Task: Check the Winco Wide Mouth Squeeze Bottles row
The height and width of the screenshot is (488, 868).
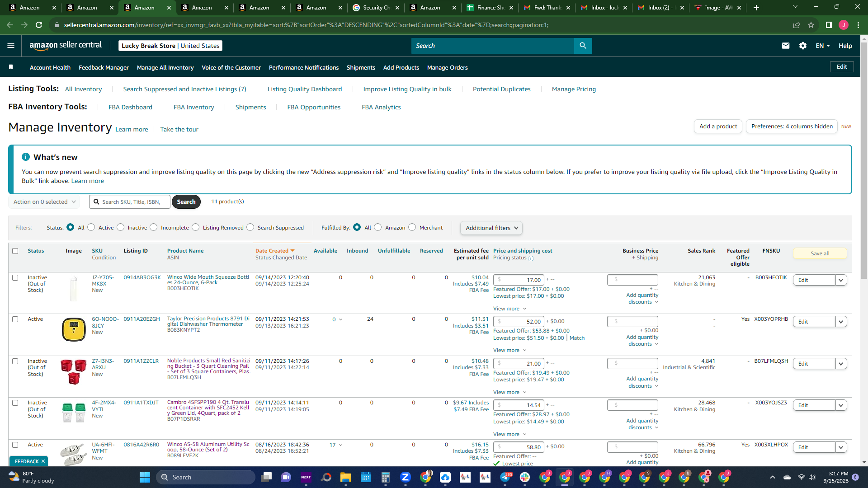Action: click(x=15, y=277)
